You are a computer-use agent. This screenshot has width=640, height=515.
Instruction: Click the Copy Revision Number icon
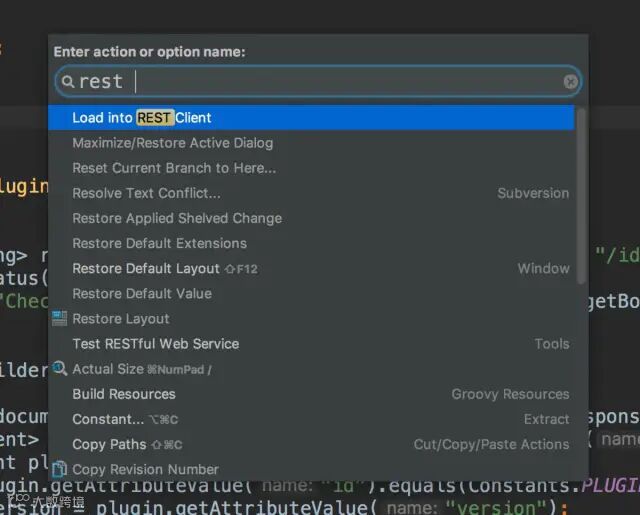coord(60,469)
